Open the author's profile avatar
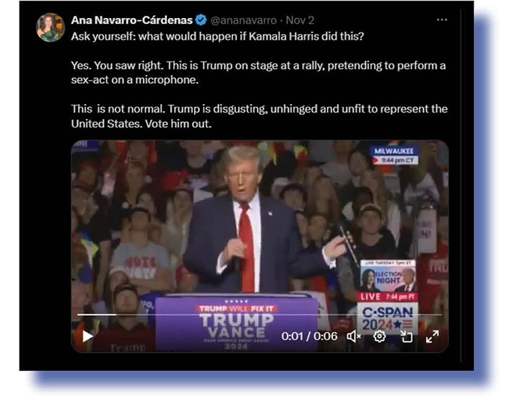 (51, 27)
